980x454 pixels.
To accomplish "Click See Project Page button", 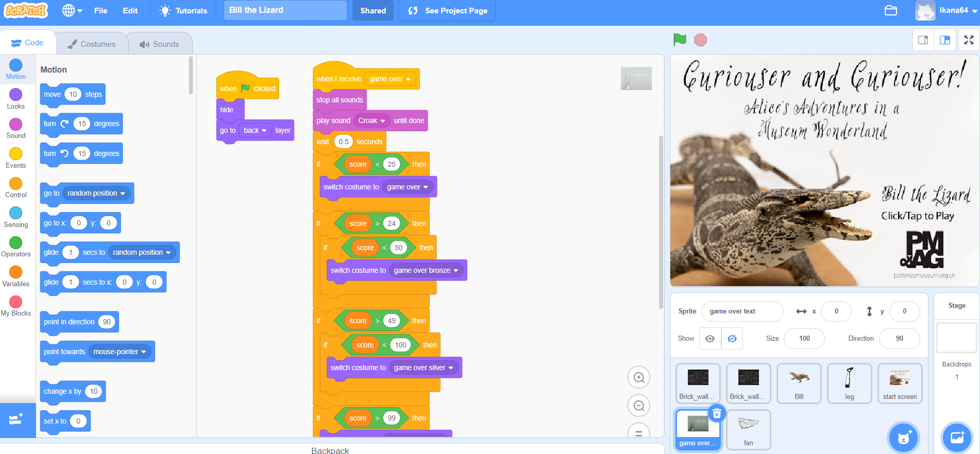I will (447, 10).
